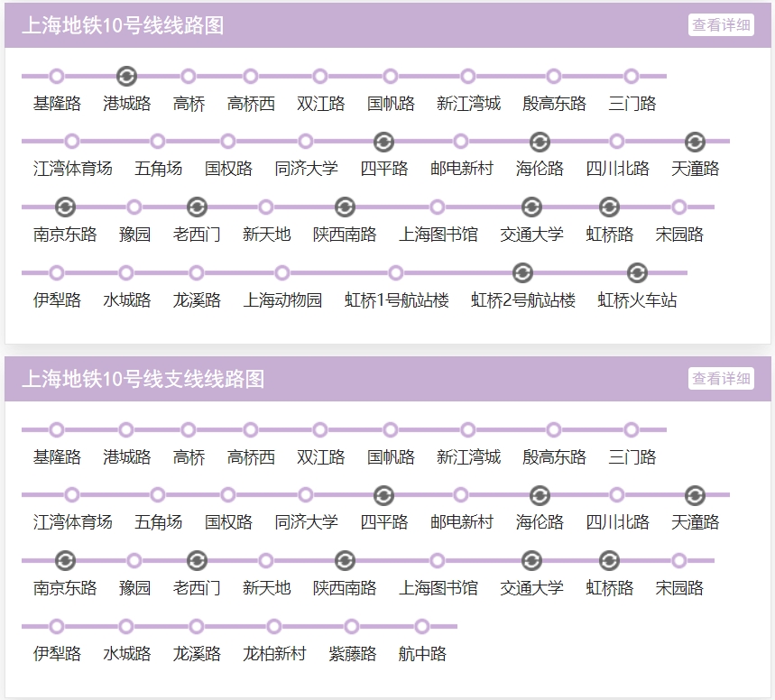Select 港城路 transfer icon on main line map
The height and width of the screenshot is (700, 775).
tap(126, 76)
